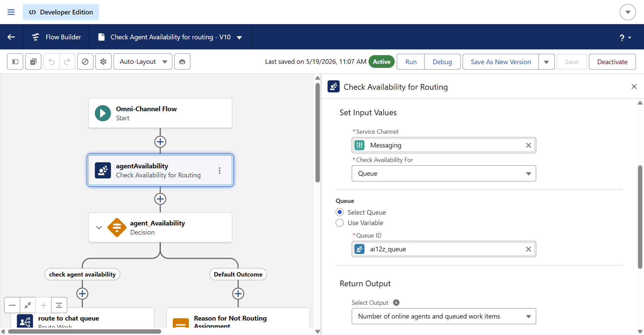Viewport: 644px width, 335px height.
Task: Open the top-right user dropdown circle
Action: [628, 12]
